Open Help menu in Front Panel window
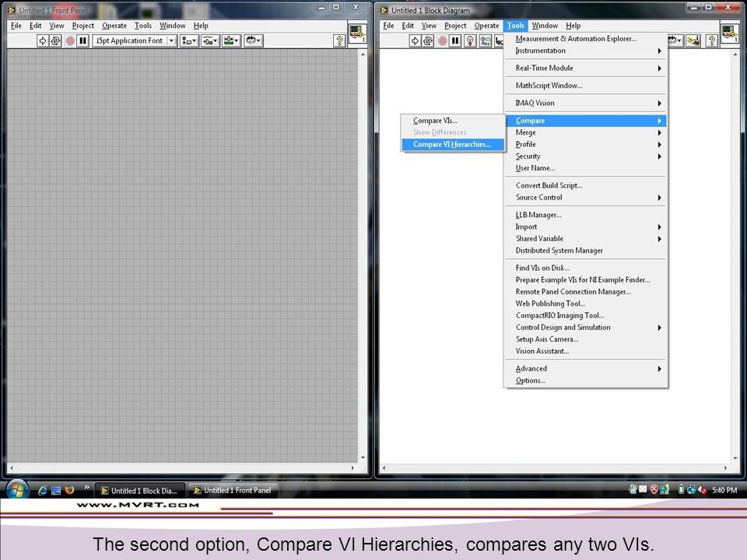The width and height of the screenshot is (747, 560). point(201,26)
